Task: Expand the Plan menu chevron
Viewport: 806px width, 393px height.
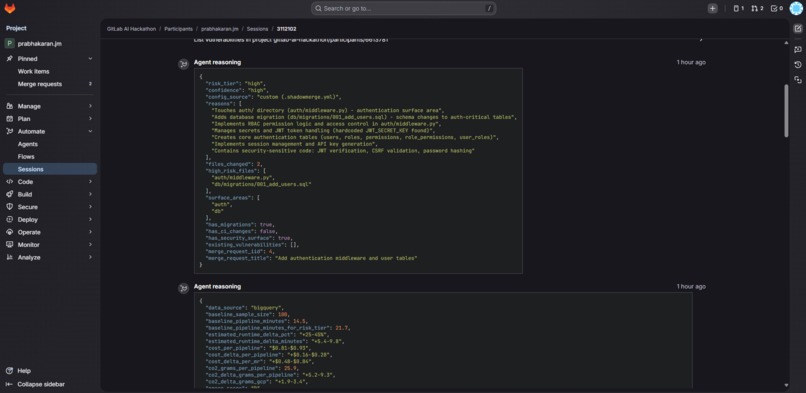Action: [x=90, y=119]
